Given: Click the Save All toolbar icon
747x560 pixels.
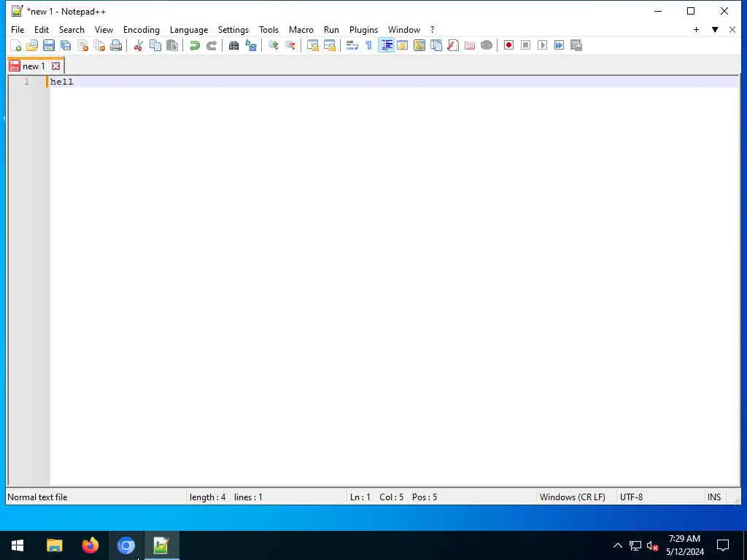Looking at the screenshot, I should [x=66, y=45].
